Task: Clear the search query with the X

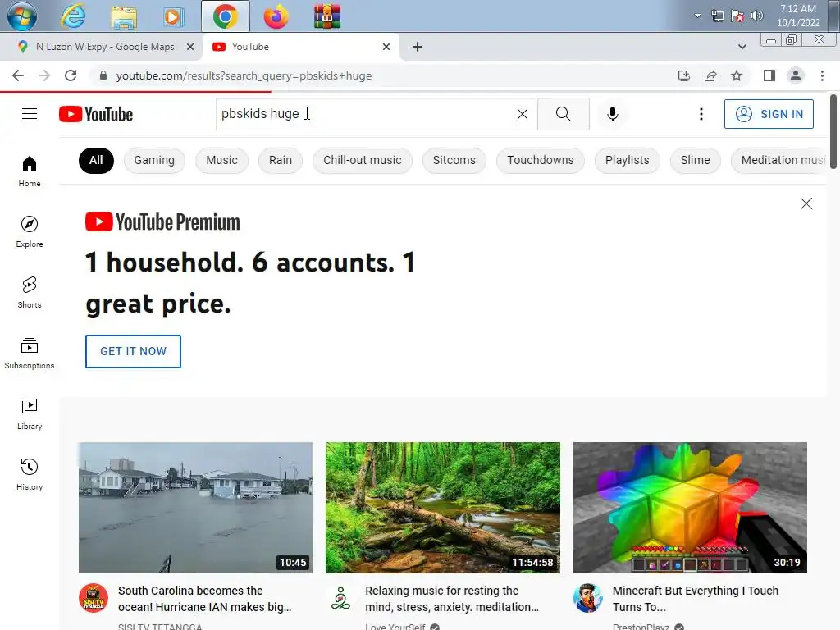Action: point(523,113)
